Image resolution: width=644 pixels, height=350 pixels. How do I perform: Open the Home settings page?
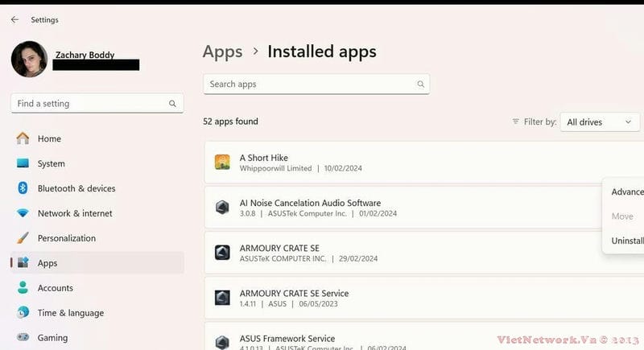tap(97, 138)
